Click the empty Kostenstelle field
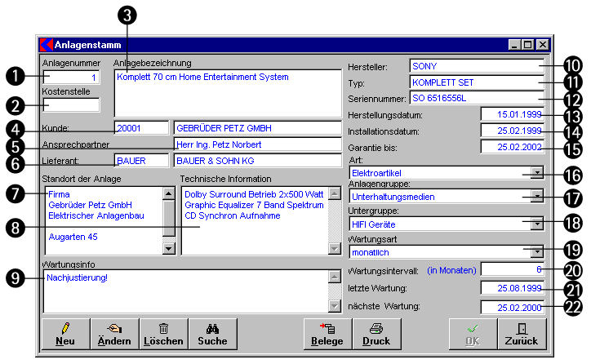The height and width of the screenshot is (364, 591). [x=71, y=104]
